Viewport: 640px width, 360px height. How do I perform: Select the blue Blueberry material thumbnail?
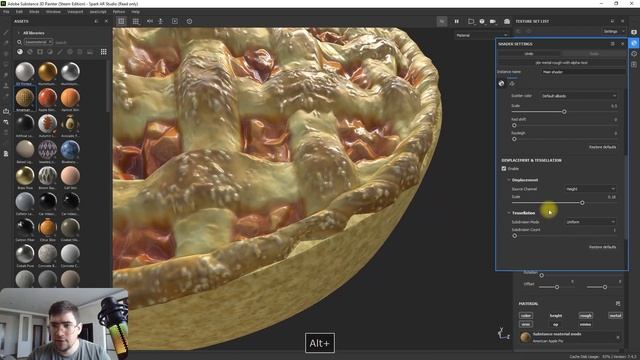coord(70,150)
